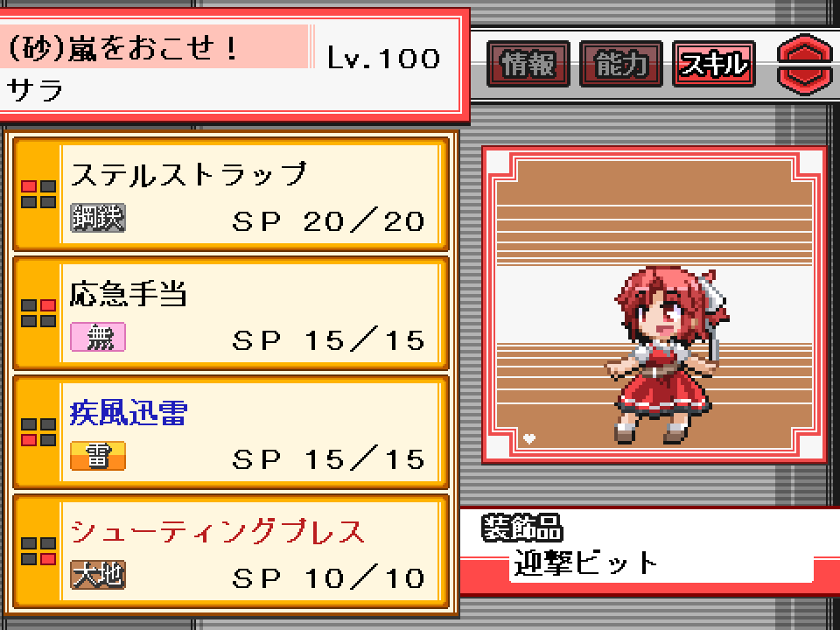Click the orange 雷 type badge
The height and width of the screenshot is (630, 840).
pyautogui.click(x=98, y=455)
